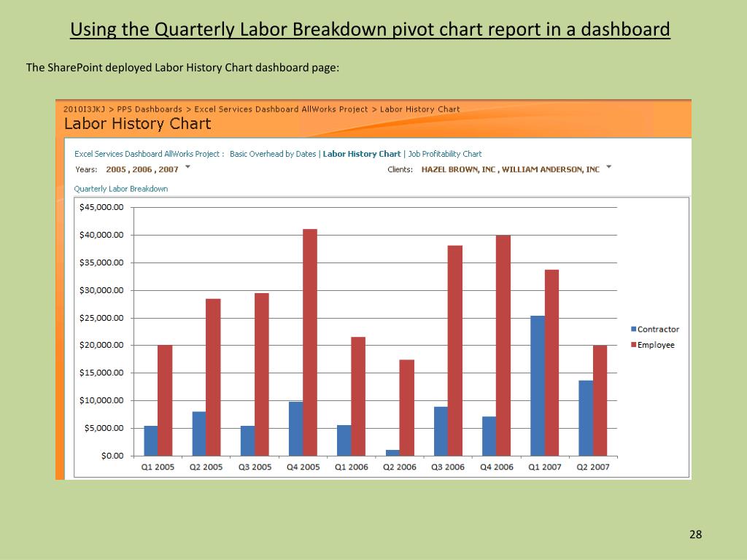The width and height of the screenshot is (747, 560).
Task: Click the $25,000.00 axis value
Action: pyautogui.click(x=101, y=318)
